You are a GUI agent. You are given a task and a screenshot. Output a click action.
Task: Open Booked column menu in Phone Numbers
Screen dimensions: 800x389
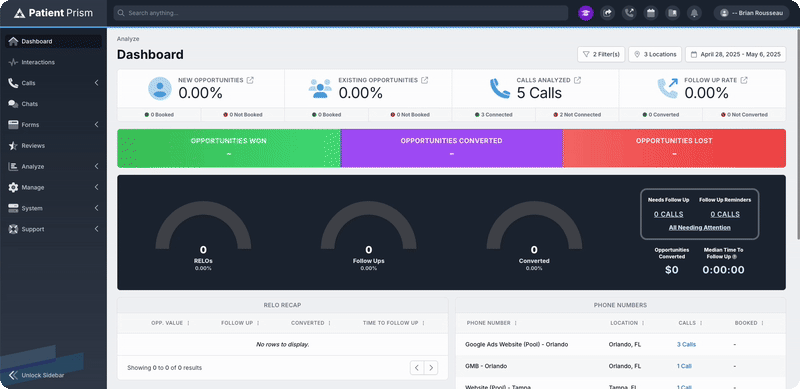coord(763,323)
